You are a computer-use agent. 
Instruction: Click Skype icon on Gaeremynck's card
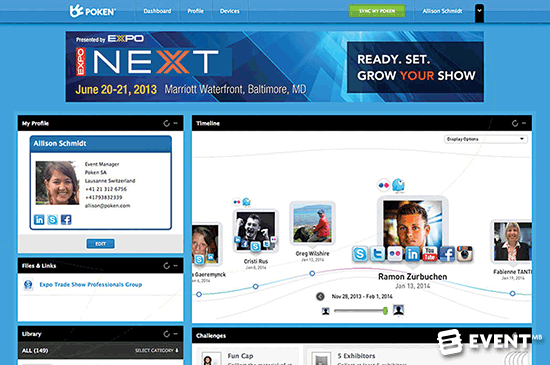point(199,259)
